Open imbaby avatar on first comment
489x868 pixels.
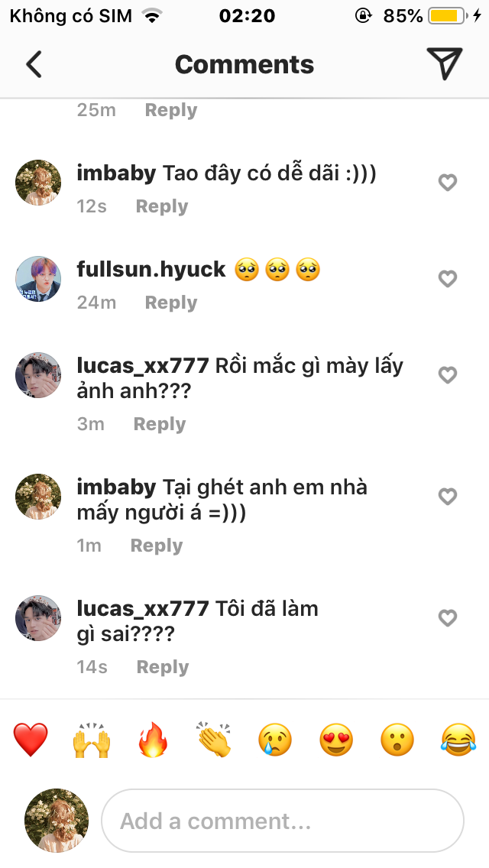pos(38,183)
